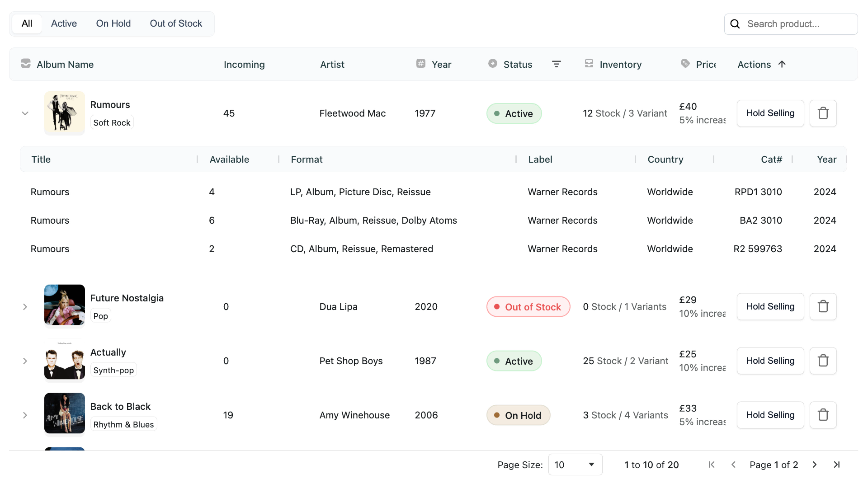Go to the next page arrow

click(814, 465)
